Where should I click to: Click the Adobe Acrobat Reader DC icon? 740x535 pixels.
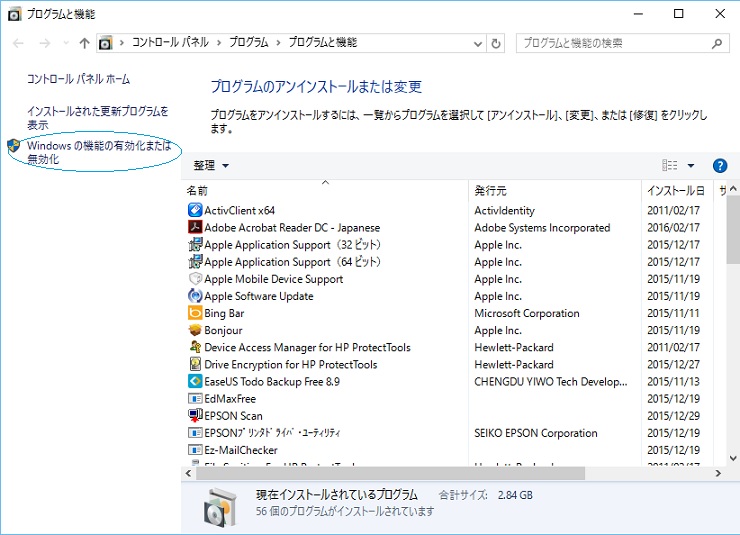click(195, 227)
